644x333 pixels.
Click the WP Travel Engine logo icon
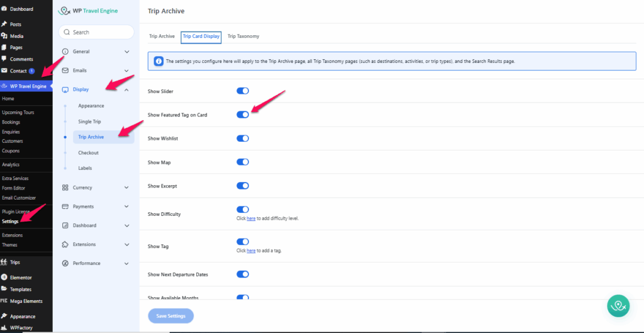coord(64,11)
